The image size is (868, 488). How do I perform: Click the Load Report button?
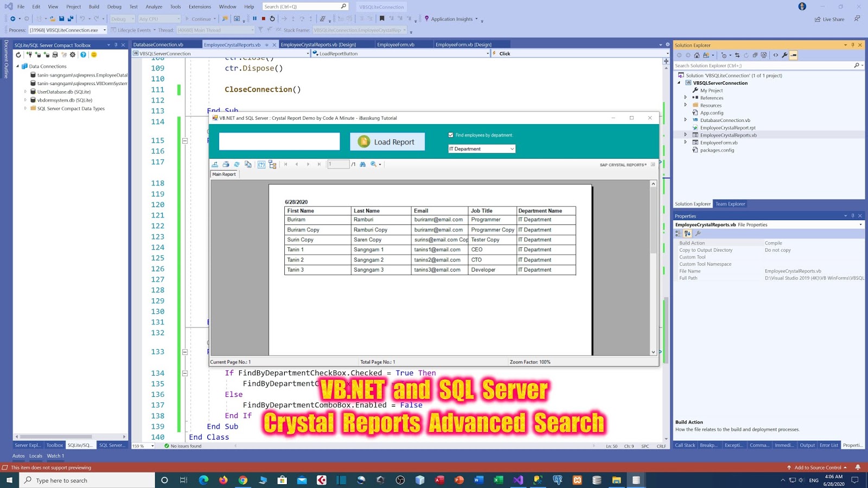[387, 142]
